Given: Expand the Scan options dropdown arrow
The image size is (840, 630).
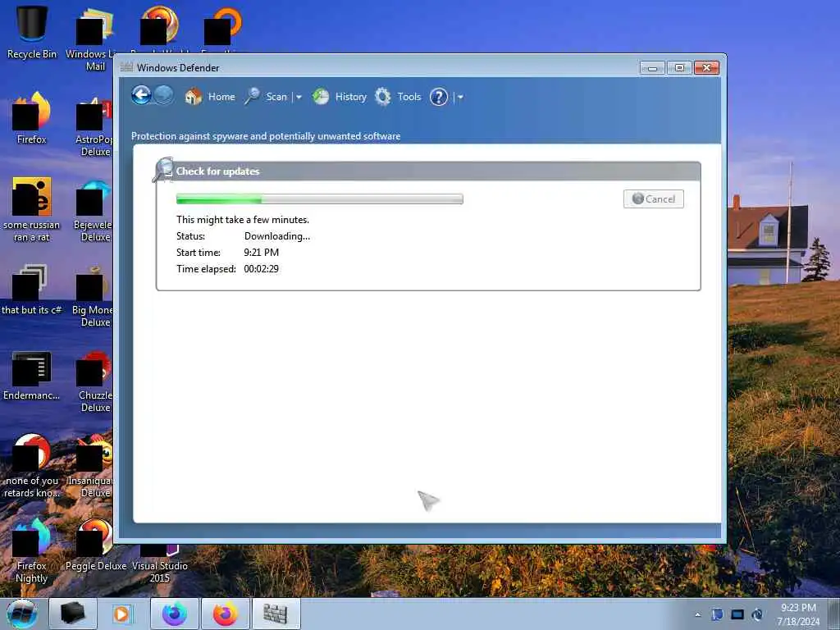Looking at the screenshot, I should tap(299, 97).
